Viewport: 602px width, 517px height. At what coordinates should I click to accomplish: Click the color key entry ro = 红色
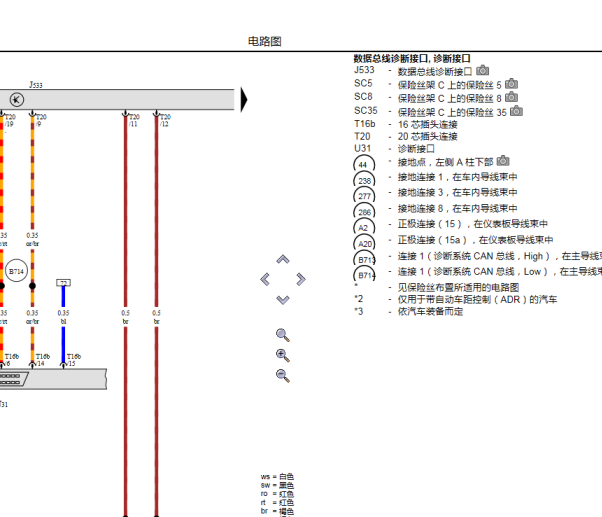tap(277, 494)
